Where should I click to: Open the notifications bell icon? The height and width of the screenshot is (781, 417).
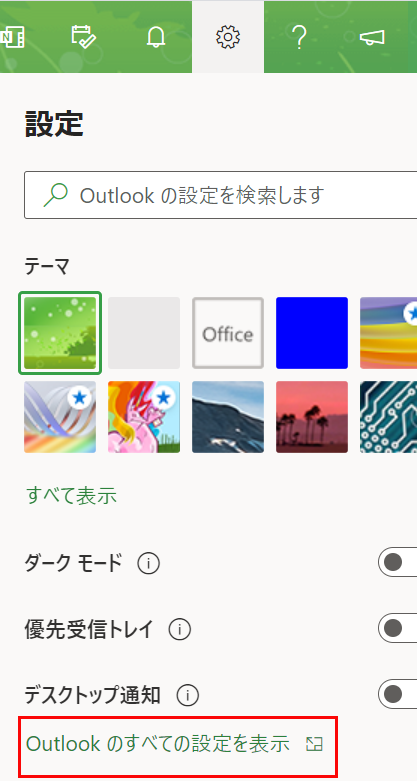pos(155,37)
